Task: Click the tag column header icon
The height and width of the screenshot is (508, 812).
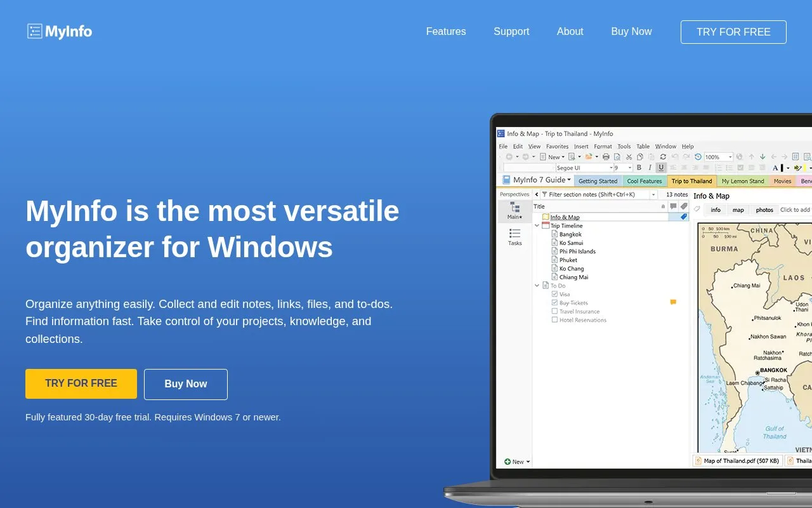Action: [683, 206]
